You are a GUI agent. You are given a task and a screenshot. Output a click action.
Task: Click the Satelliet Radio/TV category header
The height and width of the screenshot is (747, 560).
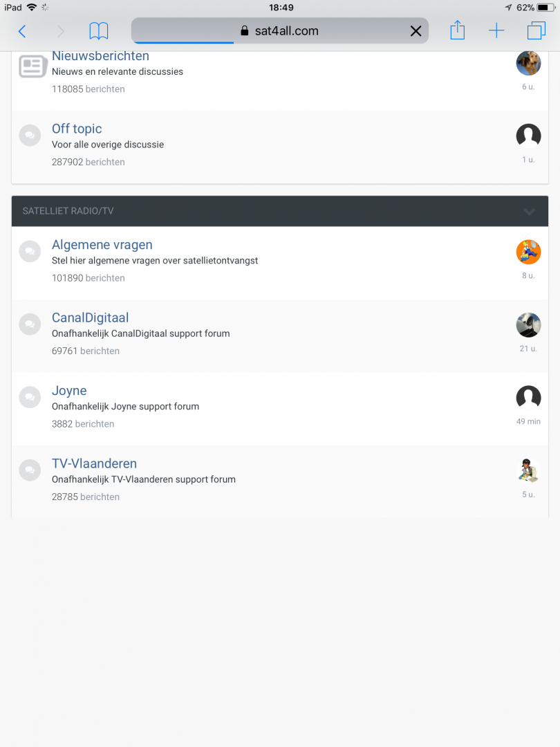click(x=68, y=211)
